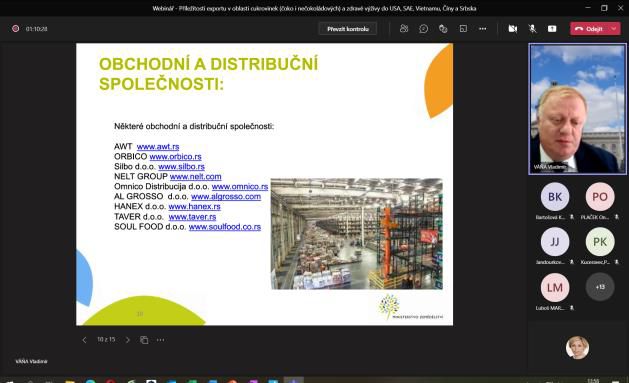The width and height of the screenshot is (629, 383).
Task: Leave the meeting with Odejít button
Action: 590,28
